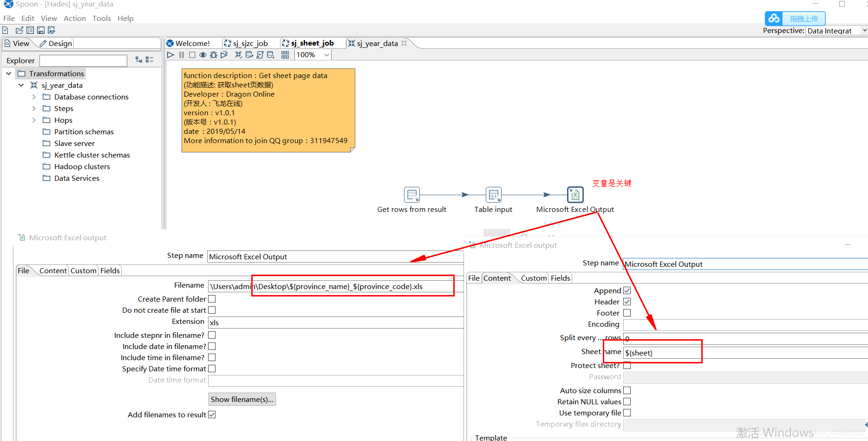Switch to the sj_sjzc_job tab
This screenshot has width=868, height=441.
tap(246, 43)
